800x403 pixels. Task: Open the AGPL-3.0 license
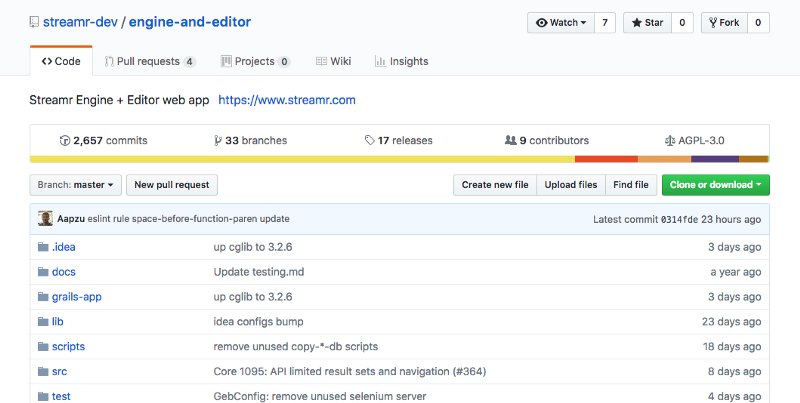[x=694, y=140]
